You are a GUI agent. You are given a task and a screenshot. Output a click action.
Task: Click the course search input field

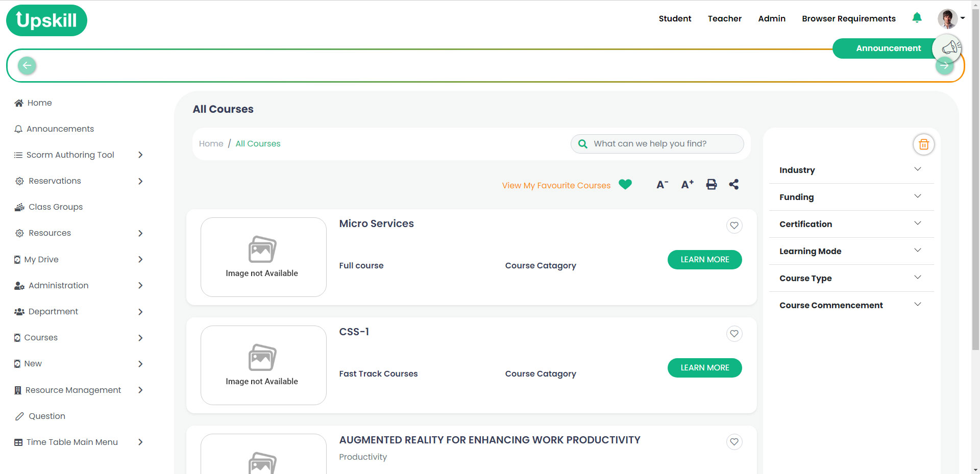[657, 144]
